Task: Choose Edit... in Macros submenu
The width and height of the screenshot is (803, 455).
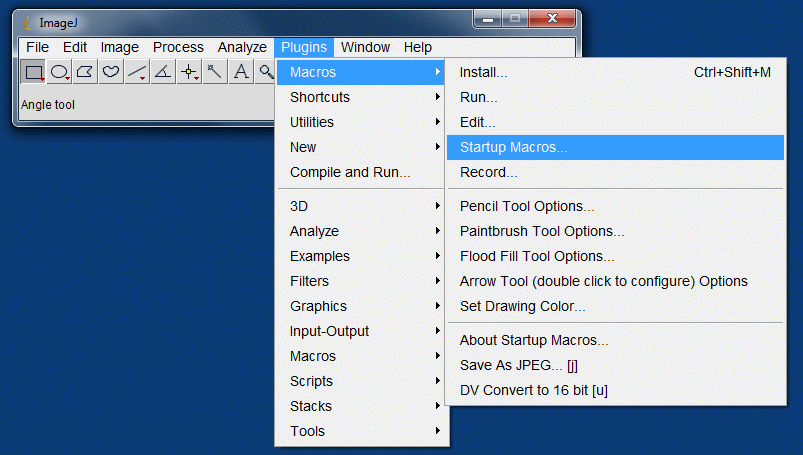Action: pos(616,122)
